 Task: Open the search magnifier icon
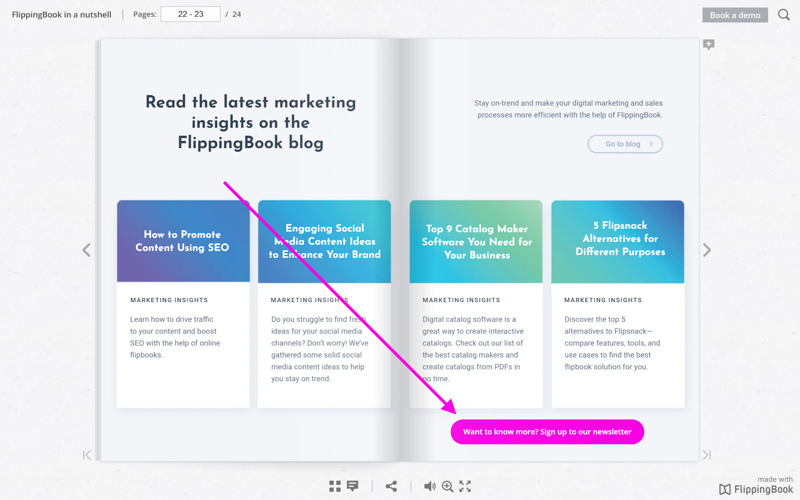tap(784, 15)
